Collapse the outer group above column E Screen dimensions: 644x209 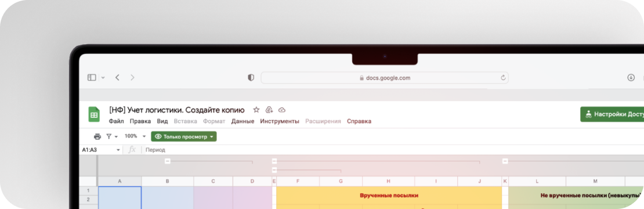(x=274, y=161)
